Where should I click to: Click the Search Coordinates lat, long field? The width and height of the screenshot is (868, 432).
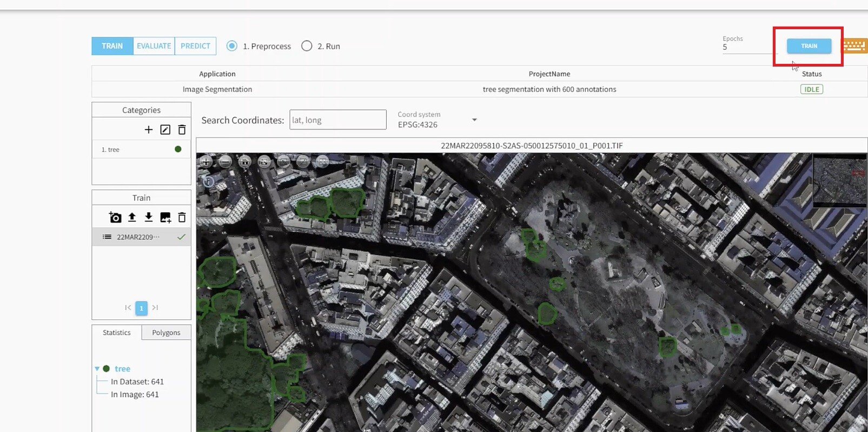(x=337, y=120)
